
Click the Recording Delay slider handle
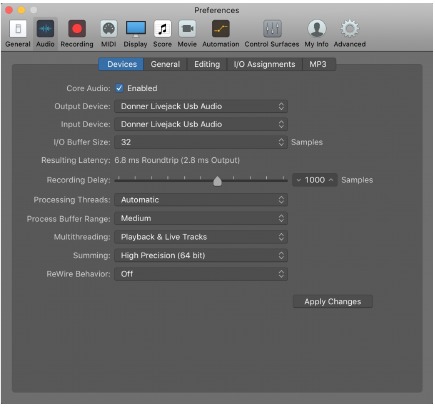point(217,181)
